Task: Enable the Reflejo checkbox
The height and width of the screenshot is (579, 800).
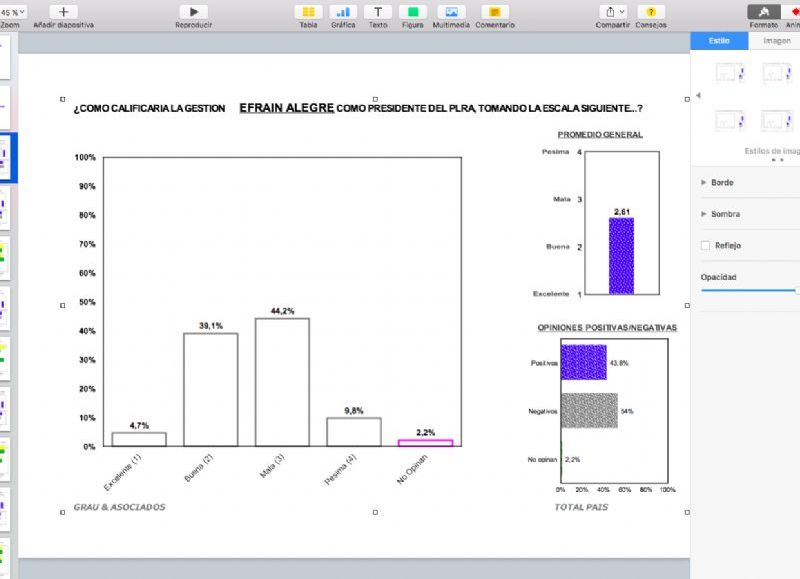Action: [x=706, y=245]
